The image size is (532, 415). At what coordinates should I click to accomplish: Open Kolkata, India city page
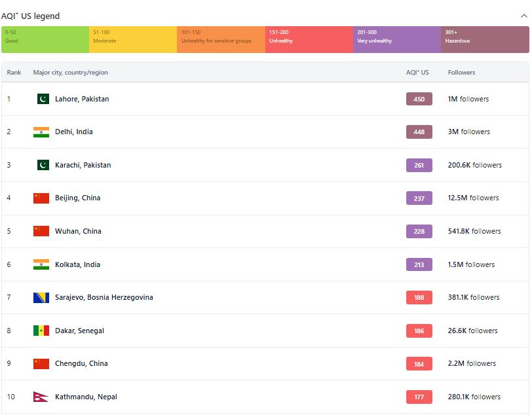77,264
